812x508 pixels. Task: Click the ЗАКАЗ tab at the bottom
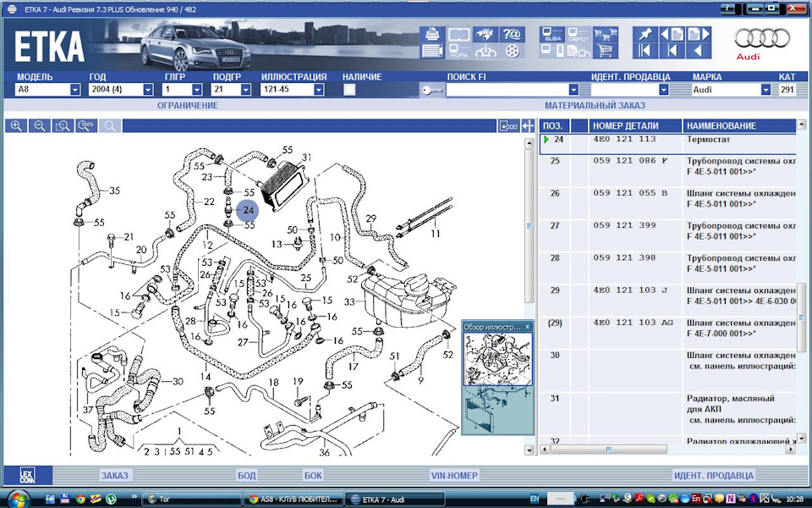[x=114, y=475]
